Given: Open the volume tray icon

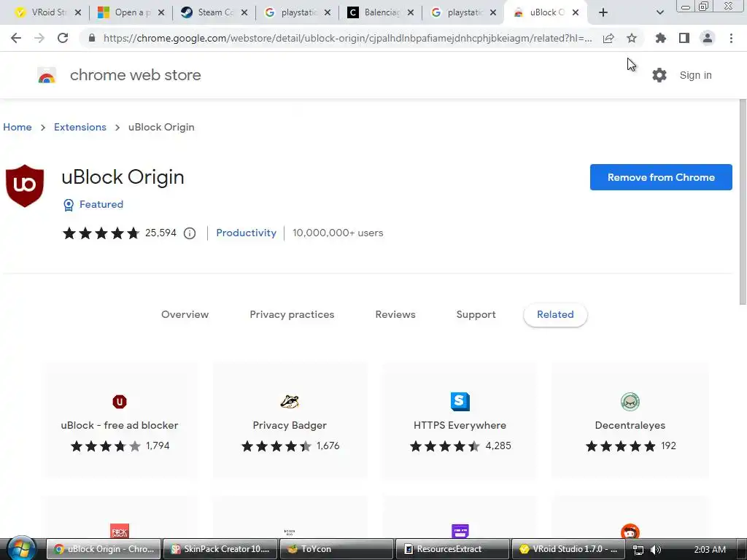Looking at the screenshot, I should pos(656,550).
